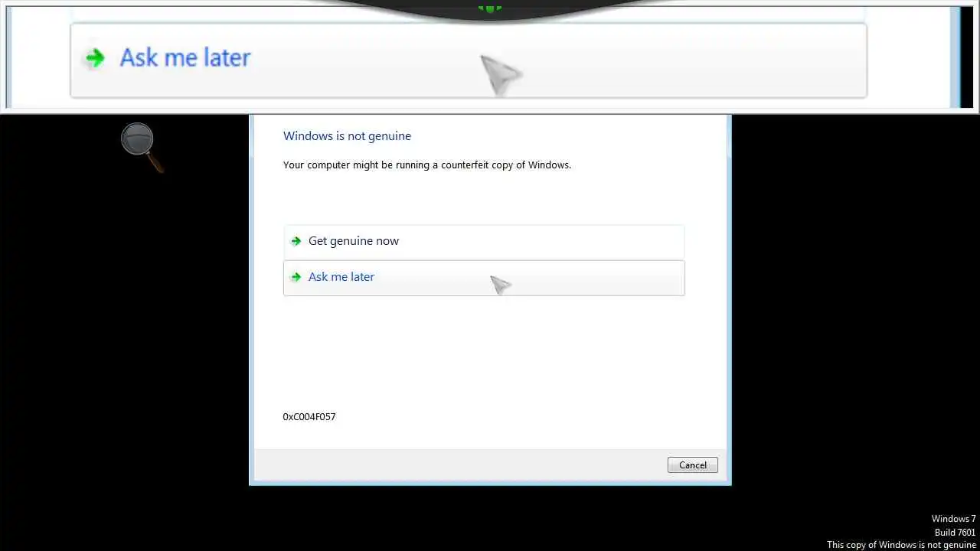Click the green arrow beside Get genuine now

(296, 241)
